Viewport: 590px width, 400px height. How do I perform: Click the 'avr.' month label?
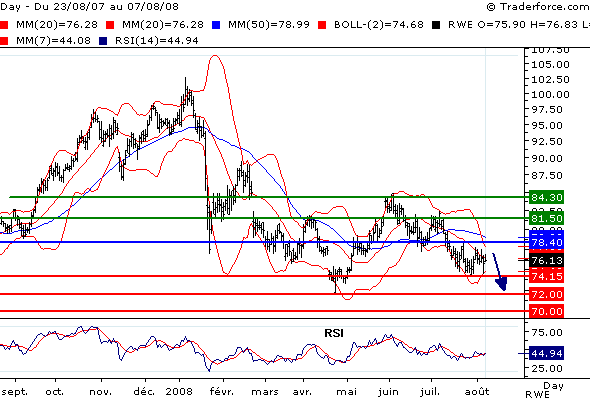tap(302, 392)
